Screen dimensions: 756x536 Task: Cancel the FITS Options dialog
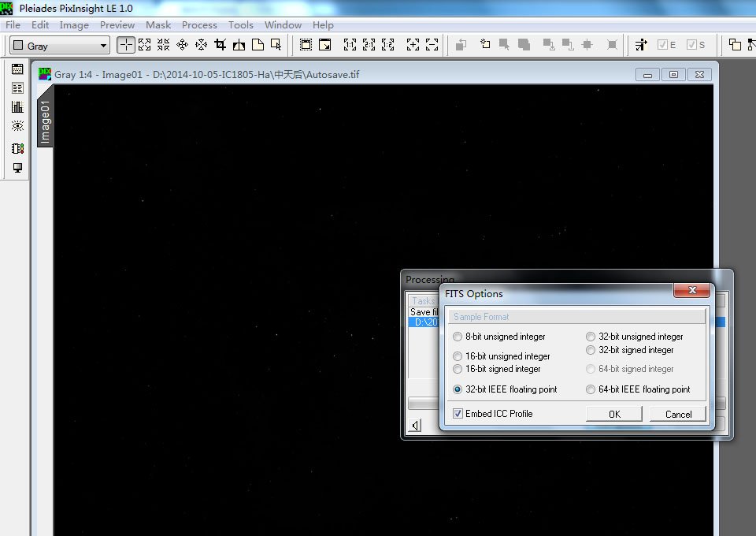pos(678,414)
